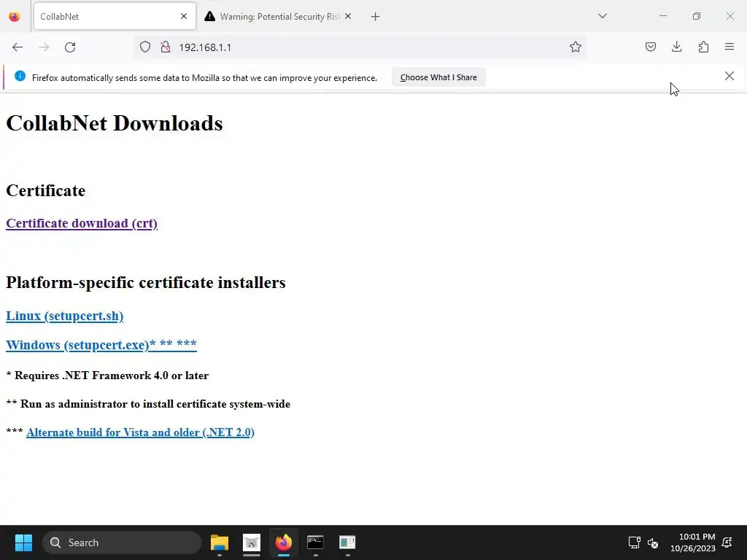
Task: Open the Extensions puzzle icon
Action: point(703,47)
